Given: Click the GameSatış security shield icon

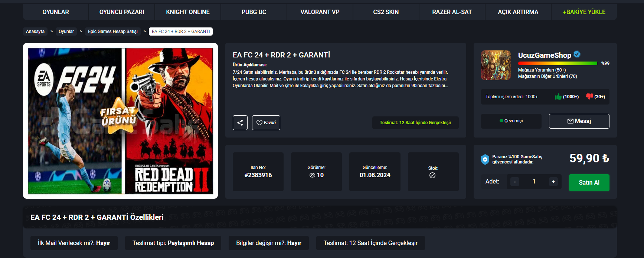Looking at the screenshot, I should tap(485, 159).
